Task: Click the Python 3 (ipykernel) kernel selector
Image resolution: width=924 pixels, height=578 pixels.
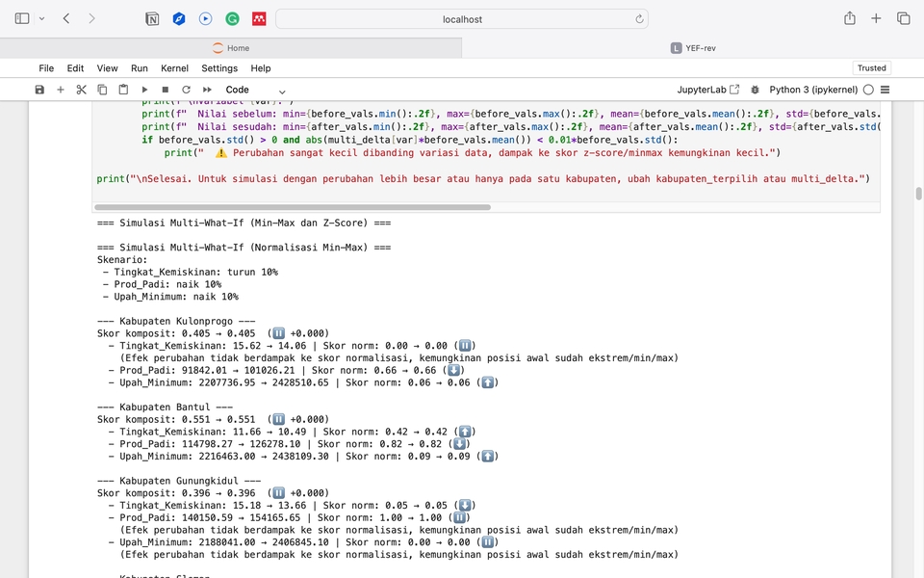Action: point(813,90)
